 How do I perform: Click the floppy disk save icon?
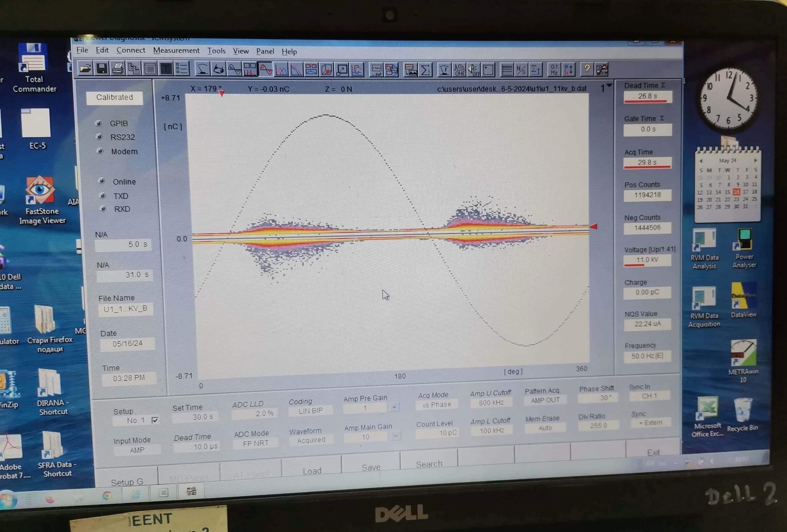(102, 69)
